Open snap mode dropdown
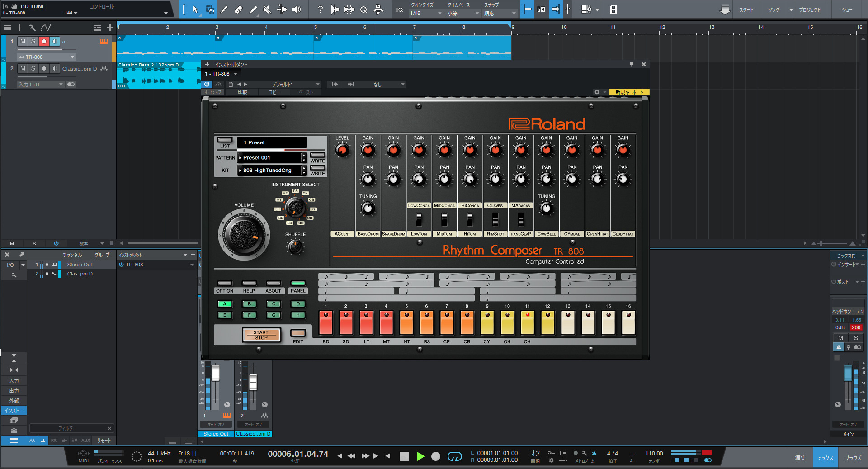Image resolution: width=868 pixels, height=469 pixels. pos(500,14)
